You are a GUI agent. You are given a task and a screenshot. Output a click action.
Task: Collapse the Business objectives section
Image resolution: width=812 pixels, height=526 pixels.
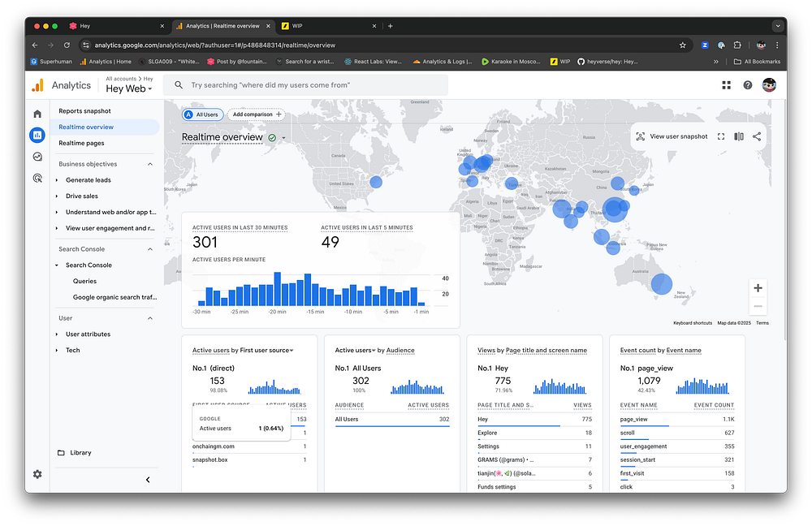[150, 164]
